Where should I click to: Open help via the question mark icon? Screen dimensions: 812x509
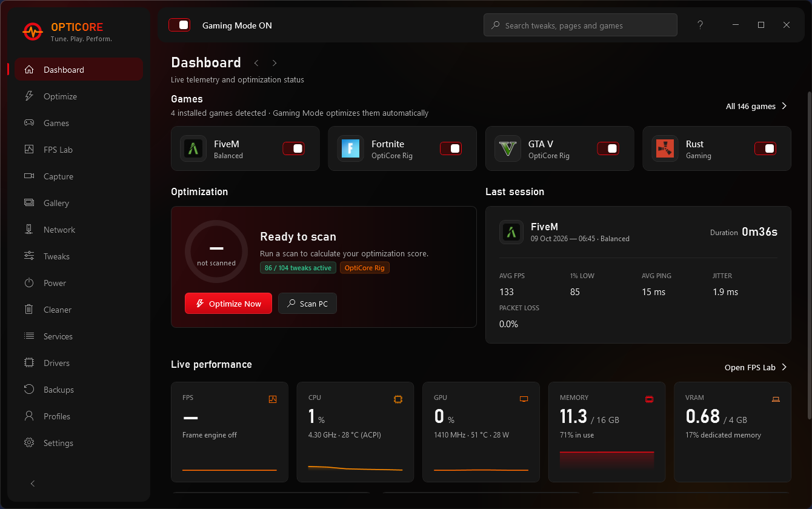pos(701,25)
